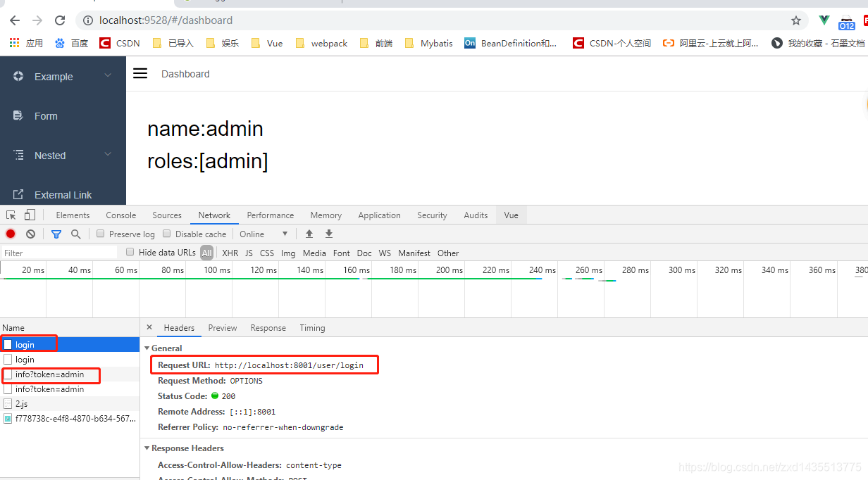The height and width of the screenshot is (480, 868).
Task: Select the f778738c image request row
Action: pos(70,418)
